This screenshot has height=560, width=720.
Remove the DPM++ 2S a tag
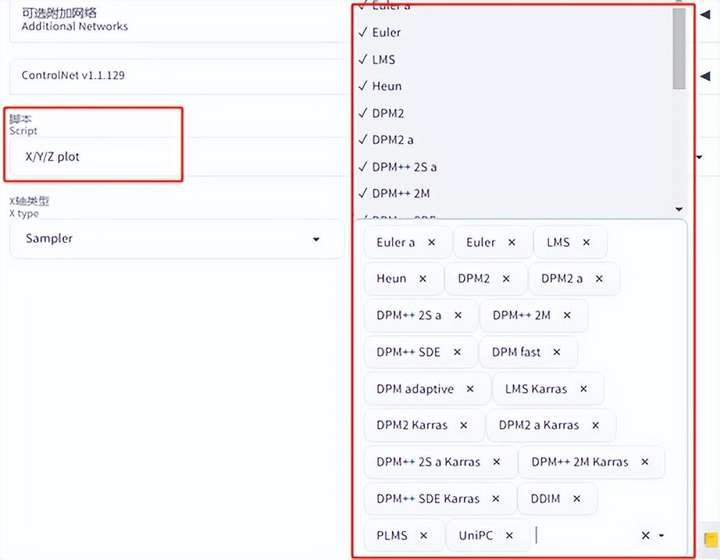458,315
